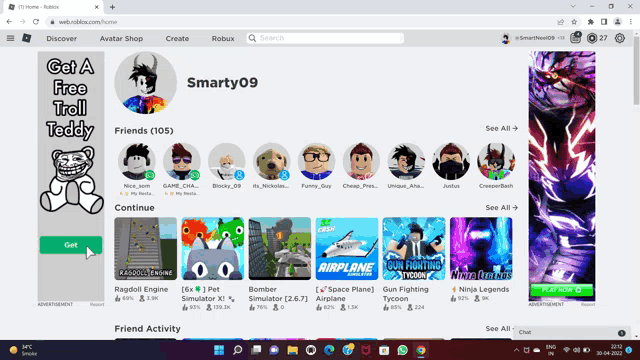Image resolution: width=640 pixels, height=360 pixels.
Task: Expand the Chrome tab search chevron
Action: click(x=573, y=7)
